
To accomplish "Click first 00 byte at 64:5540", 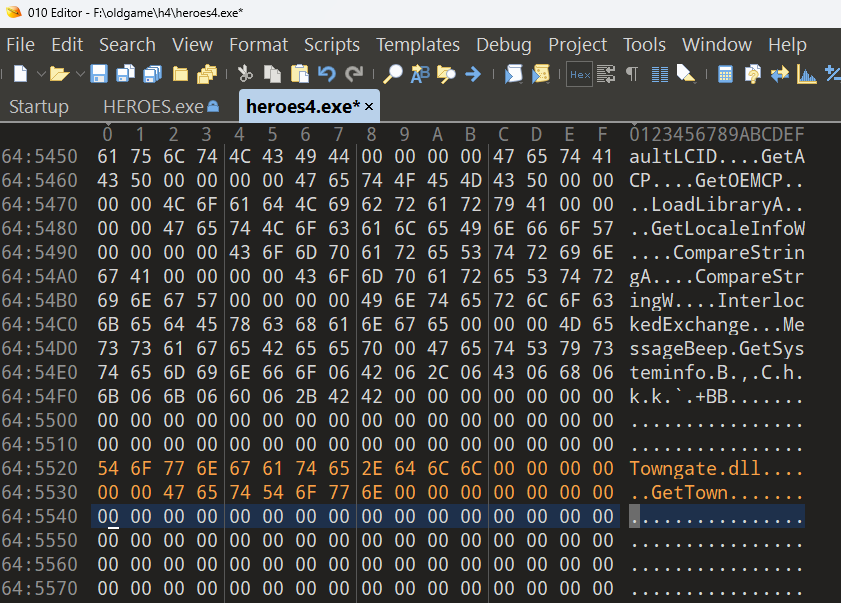I will click(108, 516).
